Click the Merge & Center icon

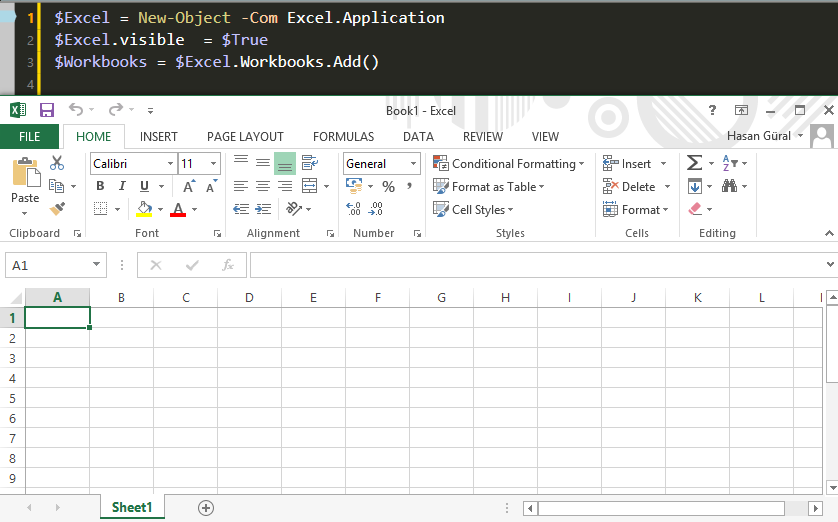pos(309,186)
